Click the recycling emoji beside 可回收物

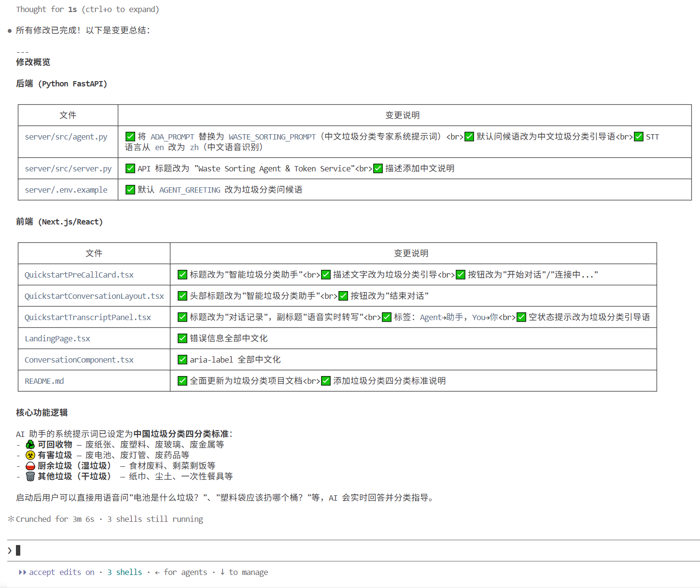[x=30, y=445]
